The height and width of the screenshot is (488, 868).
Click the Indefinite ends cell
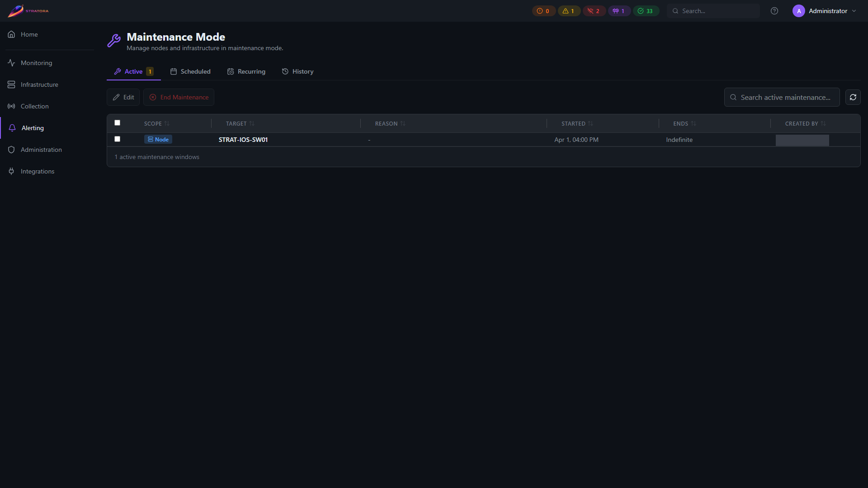(x=679, y=140)
